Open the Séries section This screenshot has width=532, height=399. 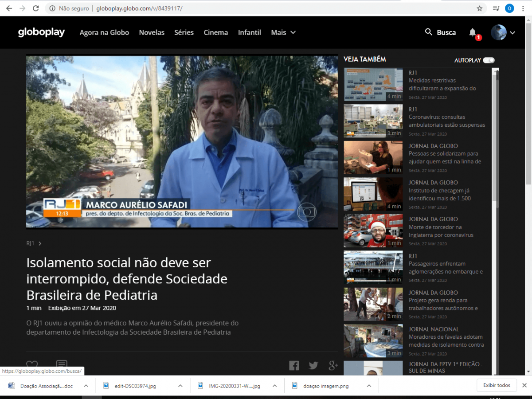tap(184, 32)
